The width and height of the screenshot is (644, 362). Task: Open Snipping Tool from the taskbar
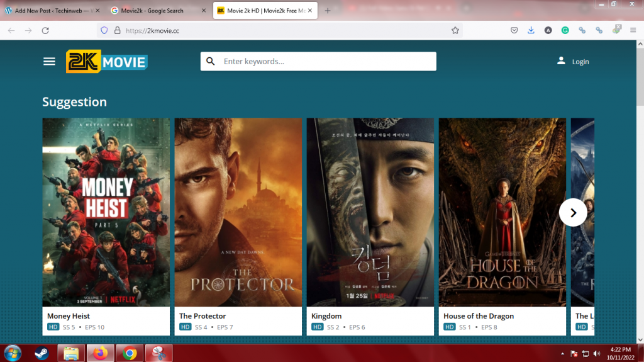click(158, 353)
